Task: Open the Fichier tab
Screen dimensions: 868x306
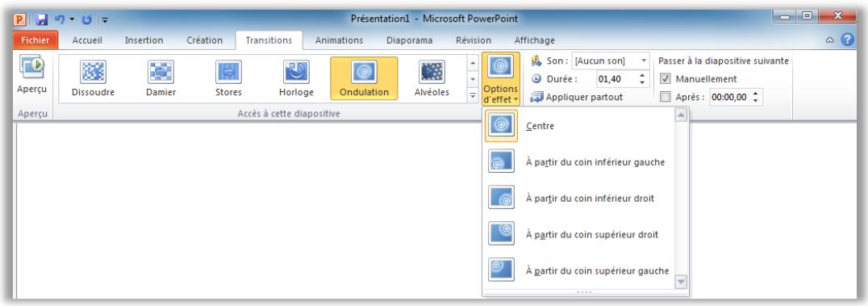Action: (35, 40)
